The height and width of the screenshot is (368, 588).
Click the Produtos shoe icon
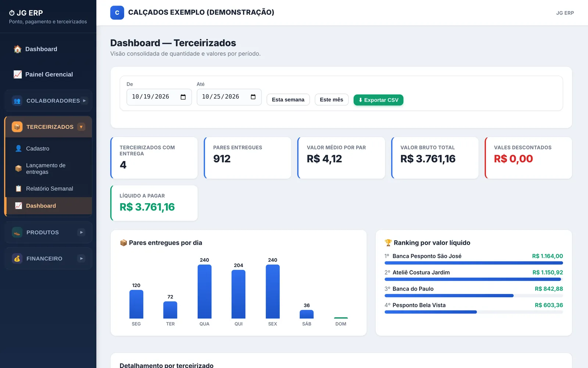(x=17, y=232)
